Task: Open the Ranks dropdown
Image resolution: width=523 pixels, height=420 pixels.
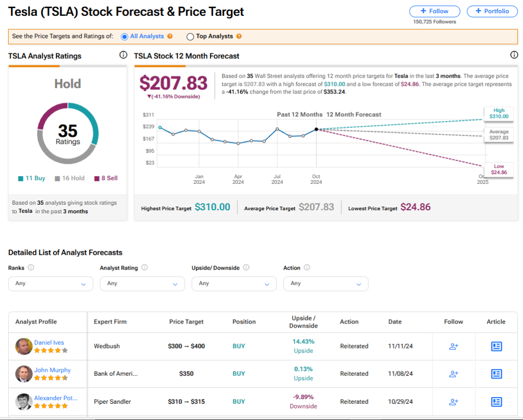Action: click(x=50, y=283)
